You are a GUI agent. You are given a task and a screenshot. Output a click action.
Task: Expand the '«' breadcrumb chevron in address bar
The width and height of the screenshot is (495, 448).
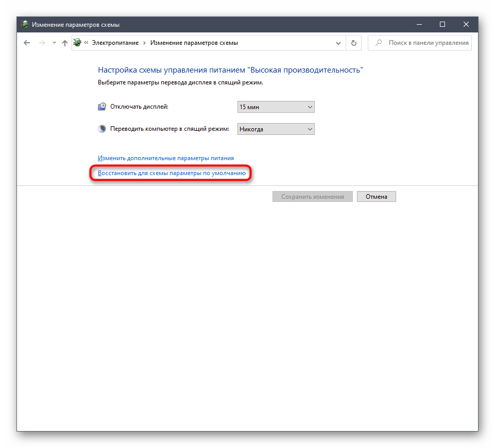[x=86, y=43]
